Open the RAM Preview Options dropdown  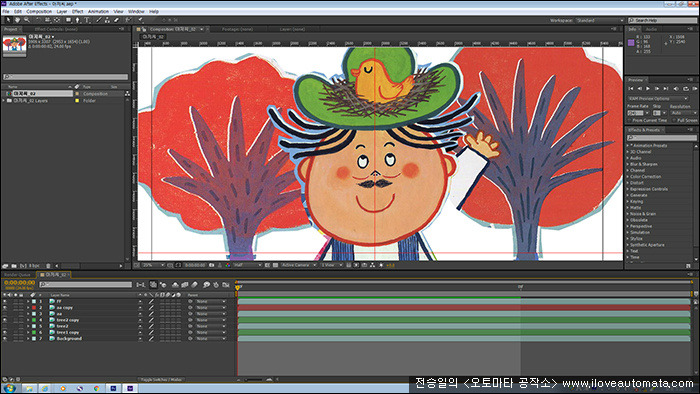tap(658, 99)
